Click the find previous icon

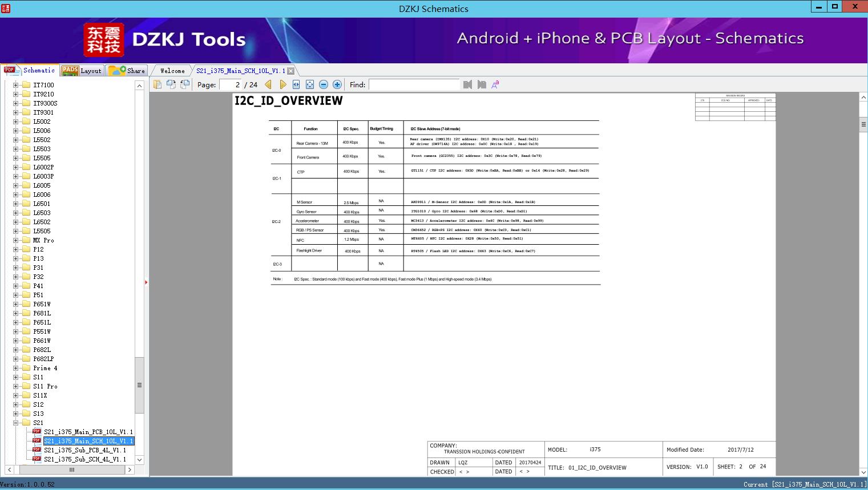coord(468,84)
